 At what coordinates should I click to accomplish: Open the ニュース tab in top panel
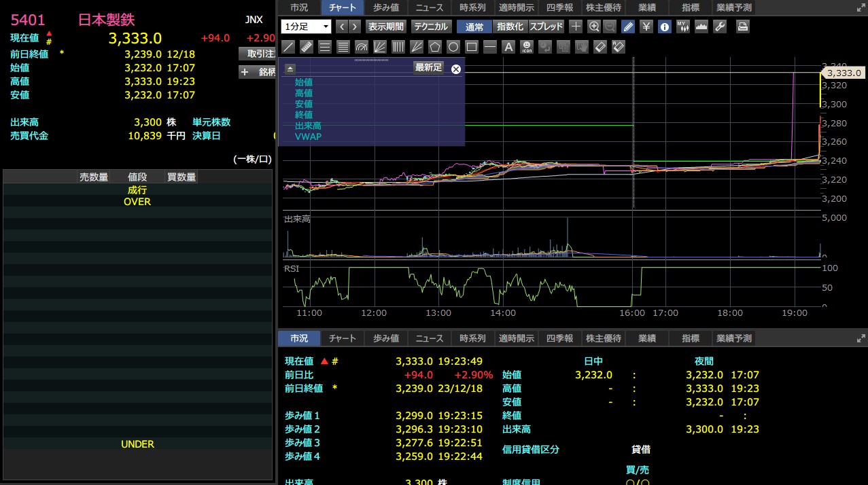tap(430, 7)
